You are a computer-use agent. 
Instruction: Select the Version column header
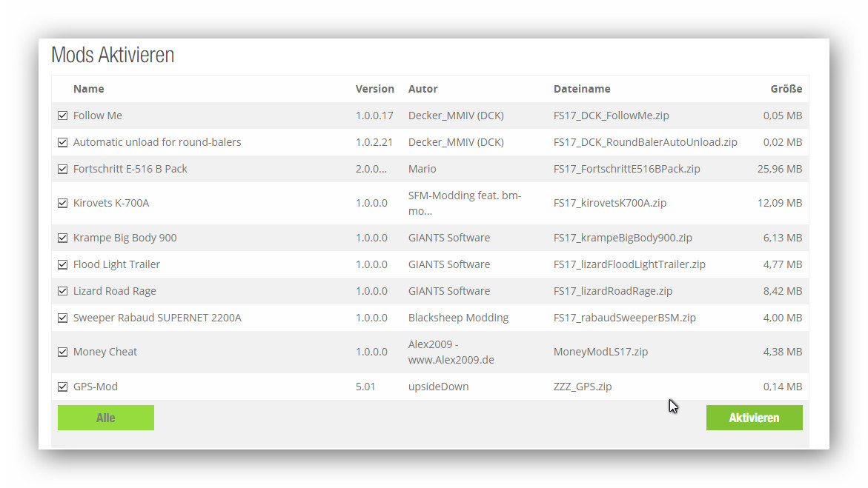pyautogui.click(x=374, y=89)
